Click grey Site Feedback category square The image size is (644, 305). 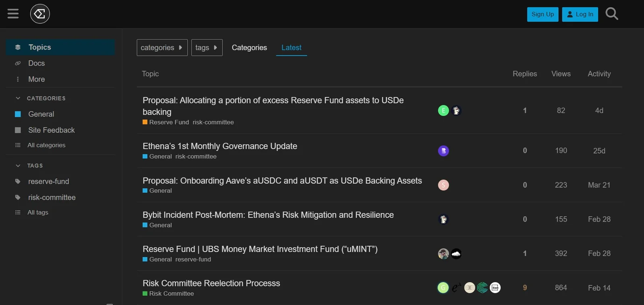(18, 130)
